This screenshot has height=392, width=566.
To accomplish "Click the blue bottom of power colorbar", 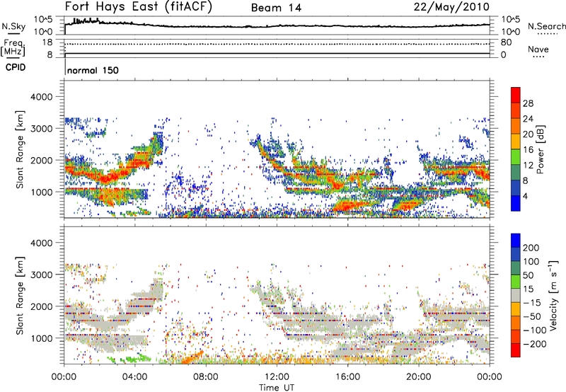I will coord(516,203).
